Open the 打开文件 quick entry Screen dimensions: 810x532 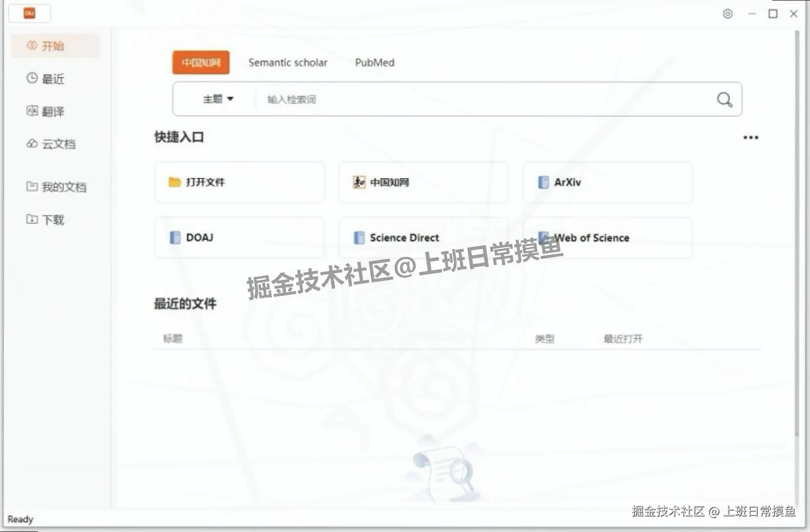tap(239, 182)
